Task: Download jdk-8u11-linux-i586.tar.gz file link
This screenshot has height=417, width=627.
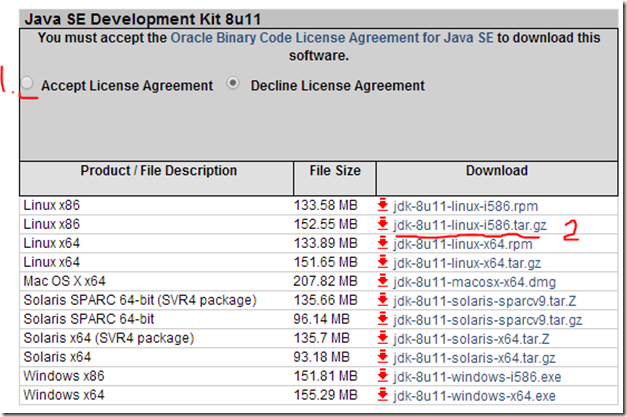Action: [467, 223]
